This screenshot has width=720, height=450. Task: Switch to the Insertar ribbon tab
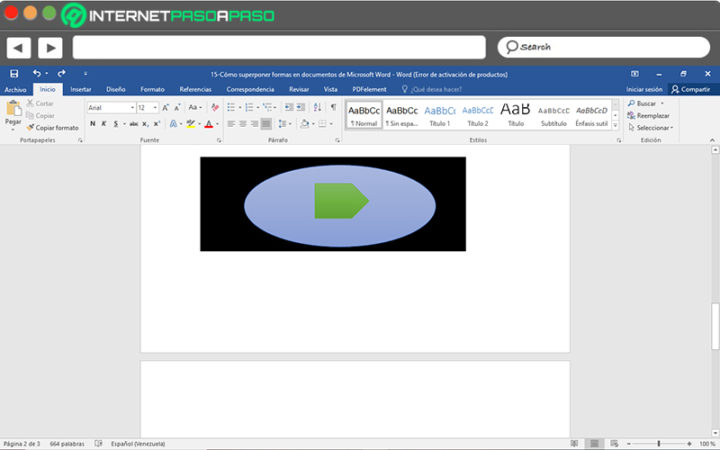tap(81, 90)
